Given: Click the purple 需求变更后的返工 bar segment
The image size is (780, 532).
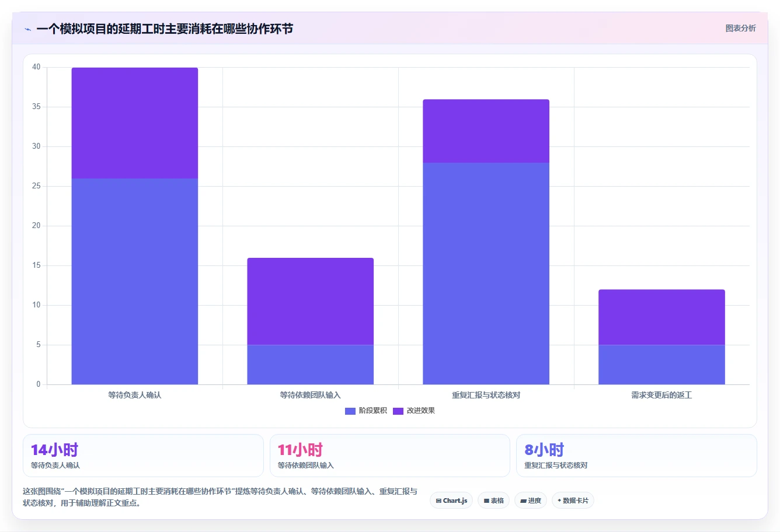Looking at the screenshot, I should coord(662,317).
